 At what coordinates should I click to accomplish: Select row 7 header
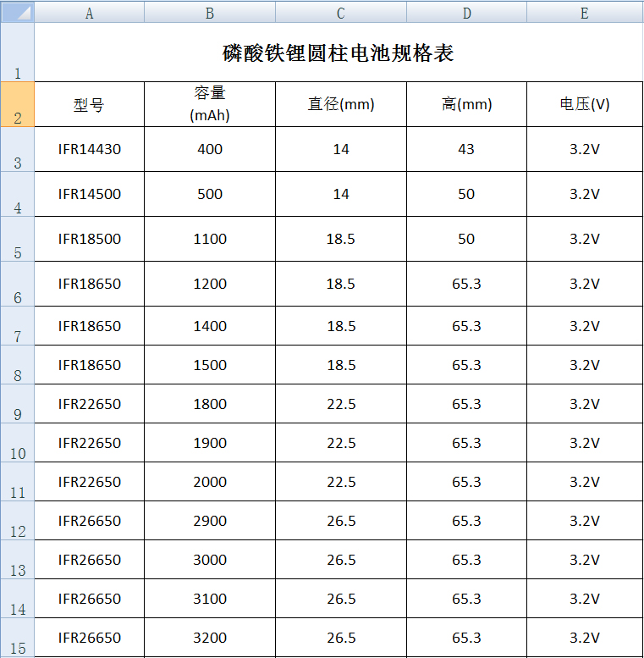pyautogui.click(x=18, y=326)
